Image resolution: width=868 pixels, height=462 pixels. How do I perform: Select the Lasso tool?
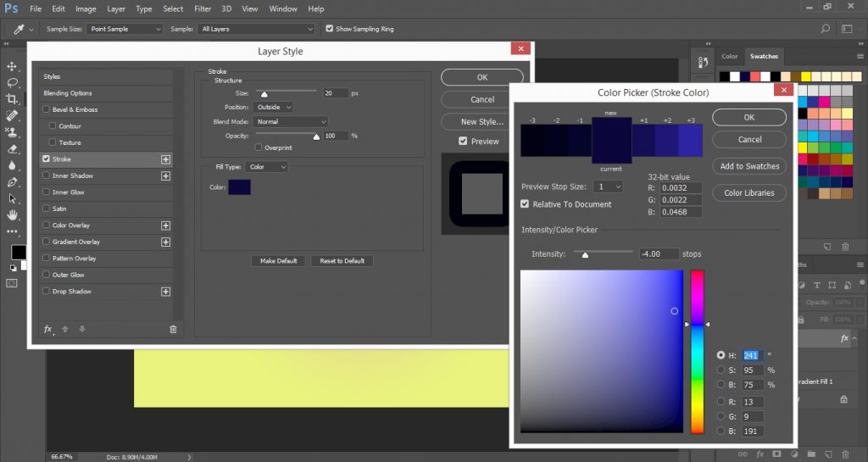pyautogui.click(x=12, y=83)
